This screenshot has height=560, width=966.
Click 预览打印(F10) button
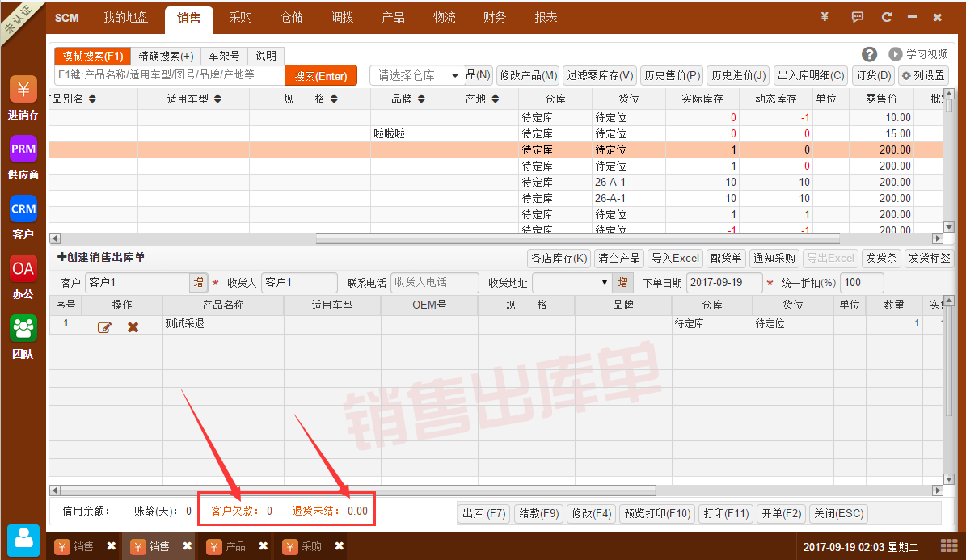[x=657, y=513]
